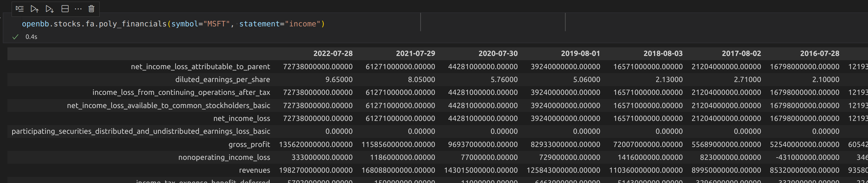The width and height of the screenshot is (868, 183).
Task: Click row label nonoperating_income_loss
Action: pos(224,158)
